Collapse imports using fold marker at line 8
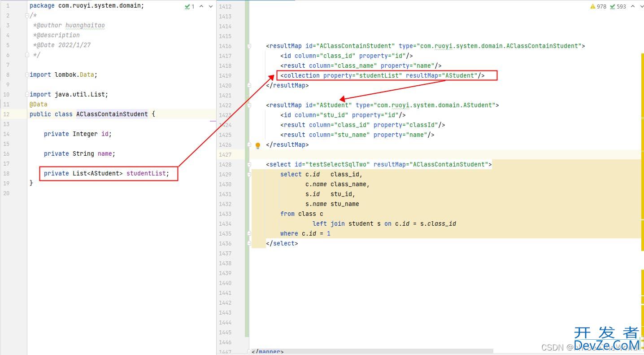 (27, 75)
